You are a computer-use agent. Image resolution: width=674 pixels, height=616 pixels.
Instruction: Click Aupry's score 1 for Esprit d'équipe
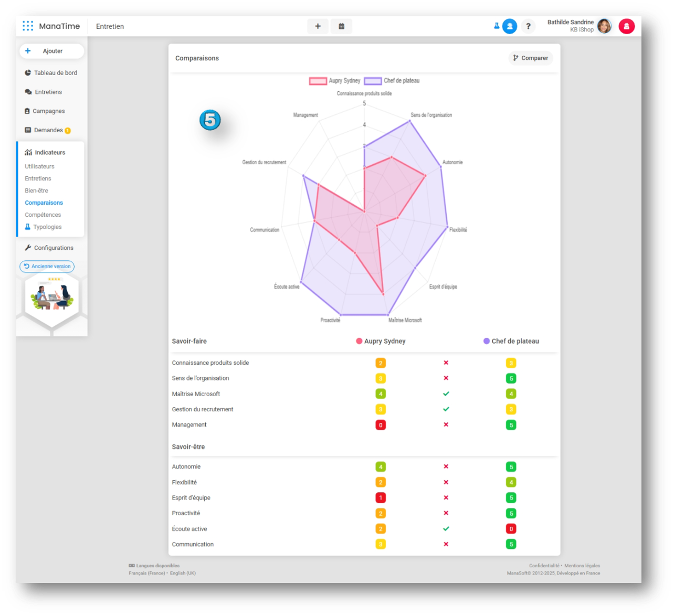pyautogui.click(x=381, y=497)
